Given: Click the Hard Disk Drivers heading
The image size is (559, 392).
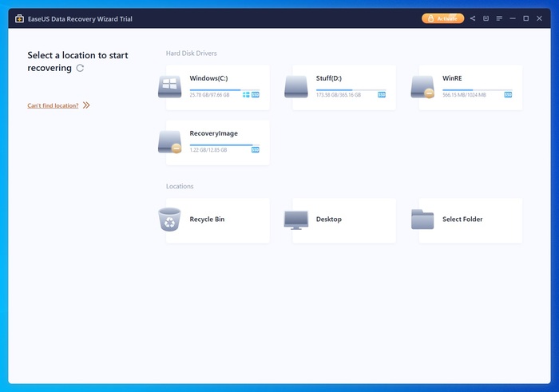Looking at the screenshot, I should click(192, 53).
